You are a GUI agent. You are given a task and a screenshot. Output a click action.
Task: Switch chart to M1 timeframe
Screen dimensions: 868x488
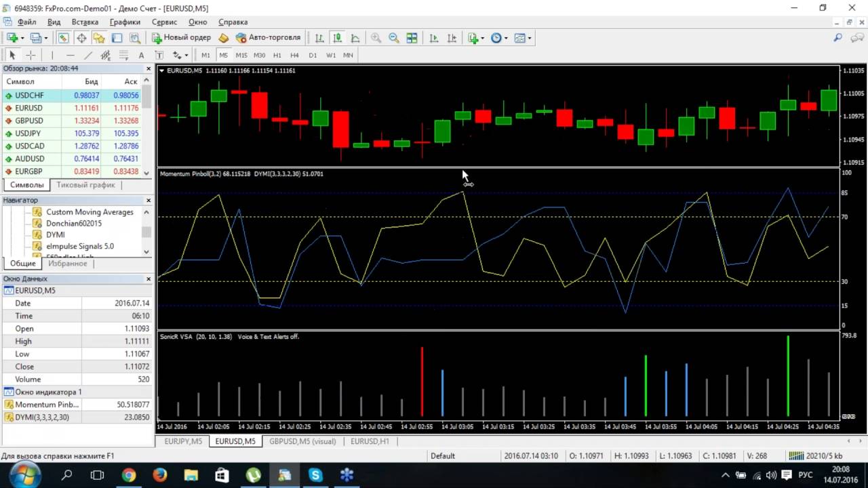click(x=205, y=55)
